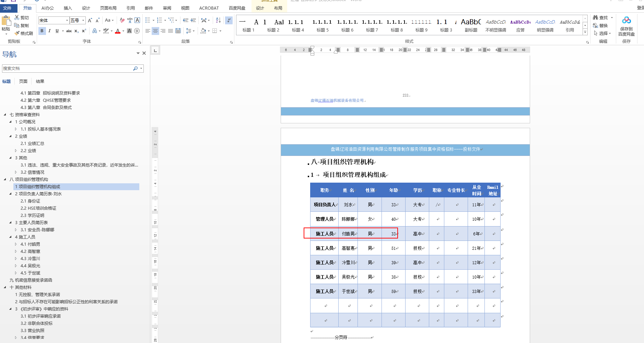Toggle Bold formatting

click(42, 31)
